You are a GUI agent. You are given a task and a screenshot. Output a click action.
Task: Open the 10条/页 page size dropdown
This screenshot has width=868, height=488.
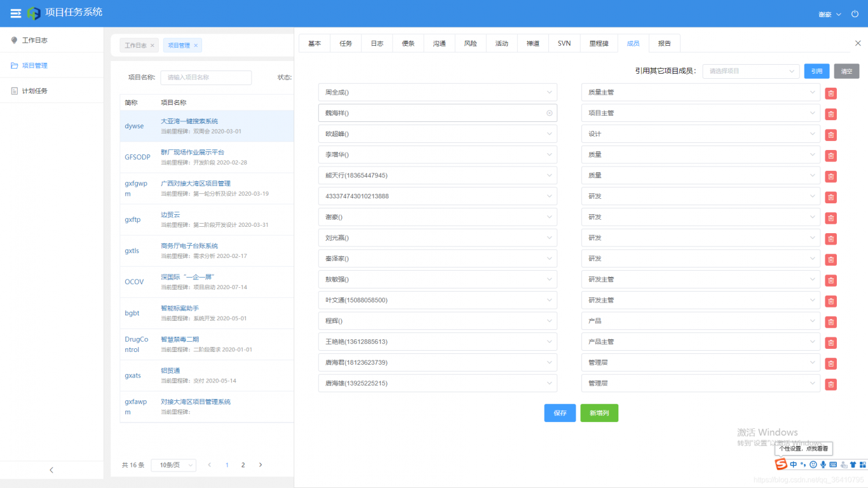[173, 465]
